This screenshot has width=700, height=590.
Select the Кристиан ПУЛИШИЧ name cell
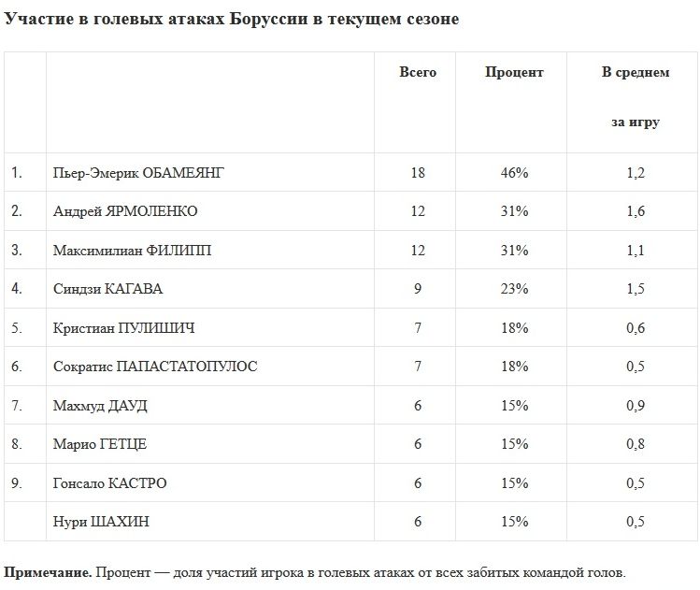click(x=124, y=328)
